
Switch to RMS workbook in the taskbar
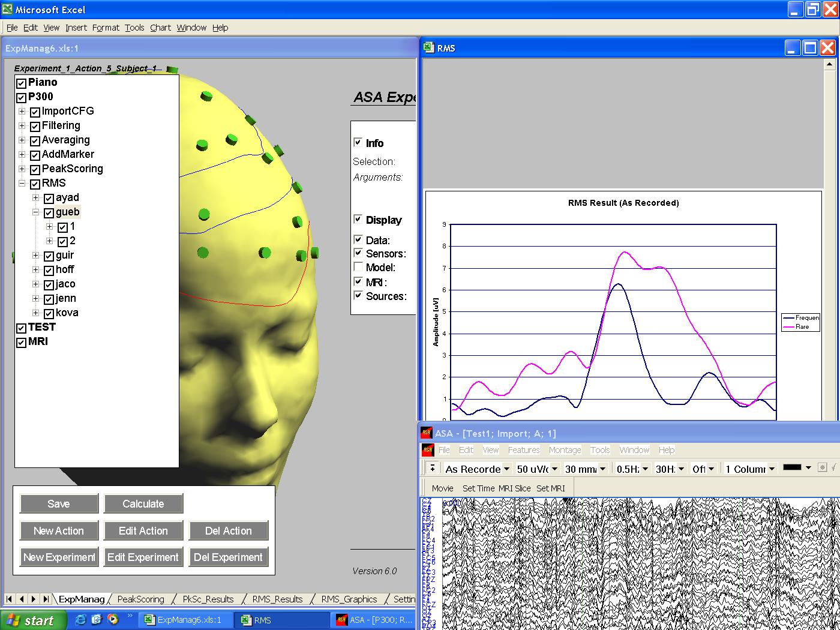pyautogui.click(x=281, y=620)
